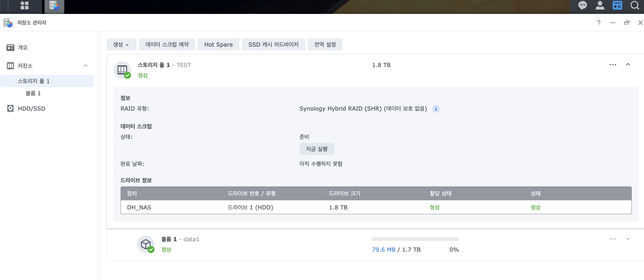Viewport: 644px width, 280px height.
Task: Click the search magnifier icon
Action: [635, 5]
